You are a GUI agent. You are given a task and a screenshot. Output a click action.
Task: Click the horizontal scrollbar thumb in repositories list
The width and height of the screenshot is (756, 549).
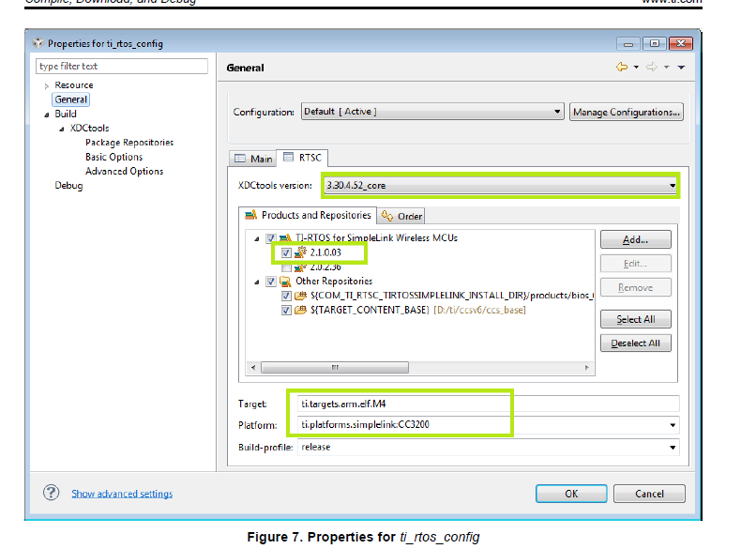click(x=335, y=368)
